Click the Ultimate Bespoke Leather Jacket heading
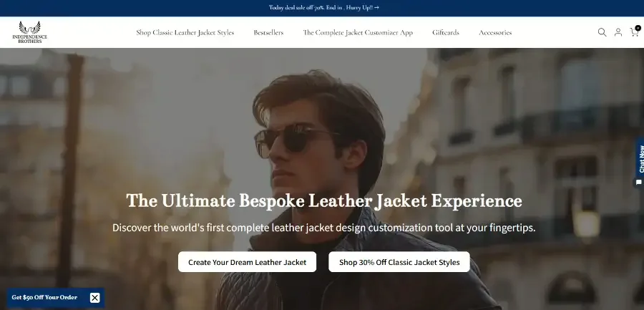644x310 pixels. [x=324, y=201]
